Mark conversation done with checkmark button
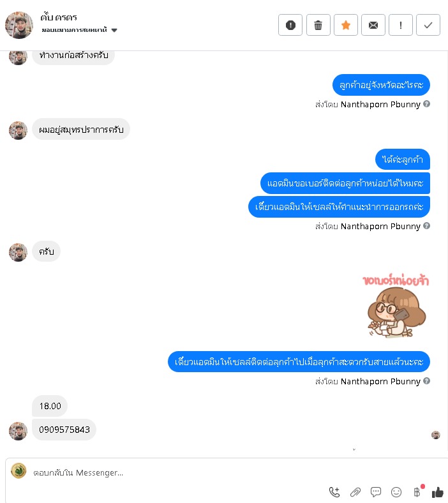Image resolution: width=448 pixels, height=503 pixels. 428,25
